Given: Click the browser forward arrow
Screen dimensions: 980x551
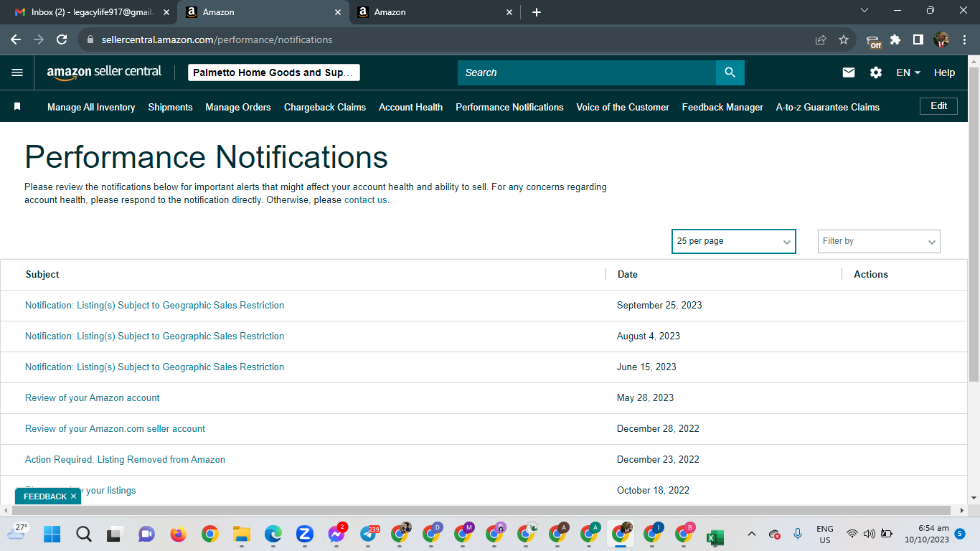Looking at the screenshot, I should coord(39,39).
